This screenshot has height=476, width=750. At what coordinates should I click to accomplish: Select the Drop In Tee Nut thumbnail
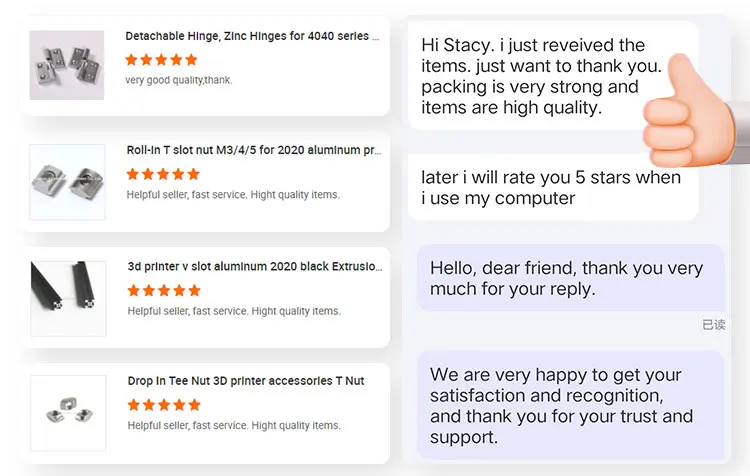(67, 412)
